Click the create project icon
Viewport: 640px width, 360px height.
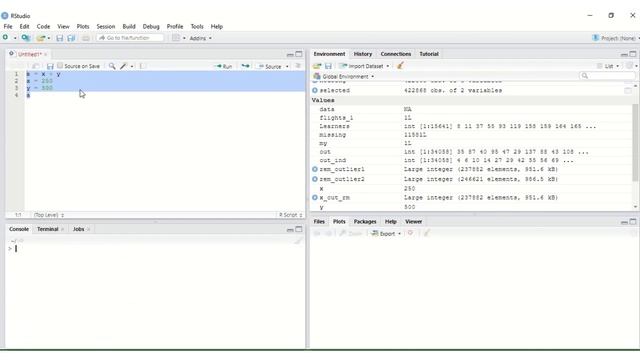pyautogui.click(x=26, y=38)
